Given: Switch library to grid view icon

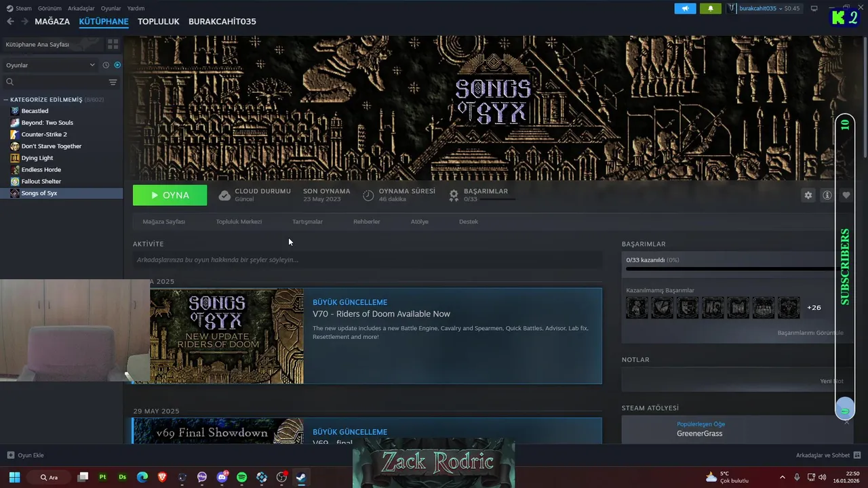Looking at the screenshot, I should click(x=113, y=44).
